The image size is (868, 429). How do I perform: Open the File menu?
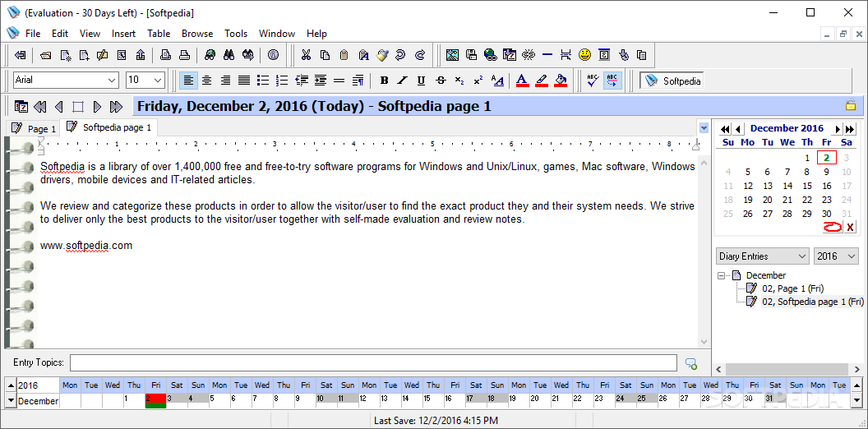pos(33,33)
